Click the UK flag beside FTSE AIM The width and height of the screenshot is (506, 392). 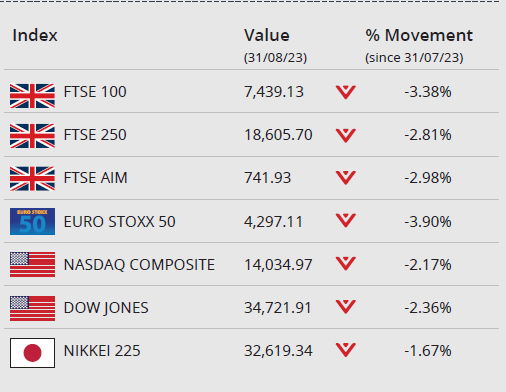click(32, 179)
